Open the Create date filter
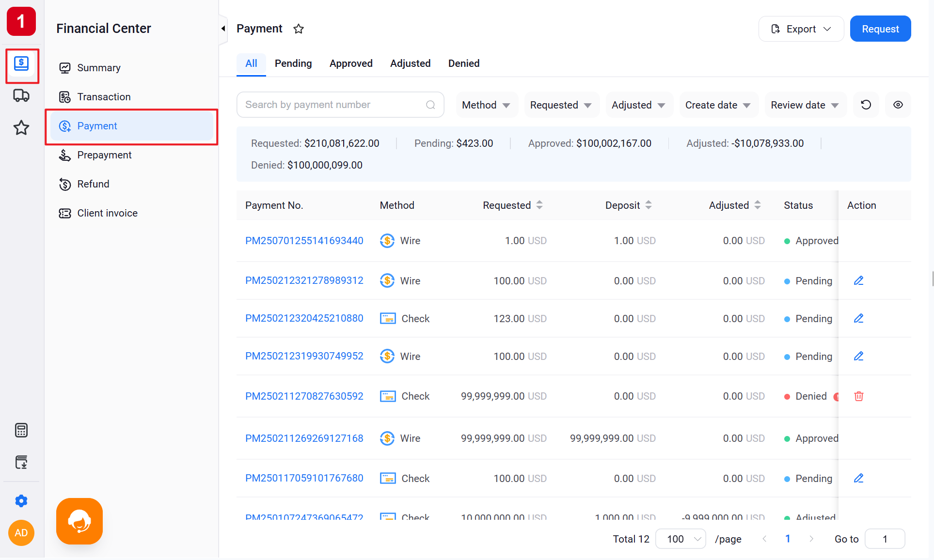 [x=718, y=105]
